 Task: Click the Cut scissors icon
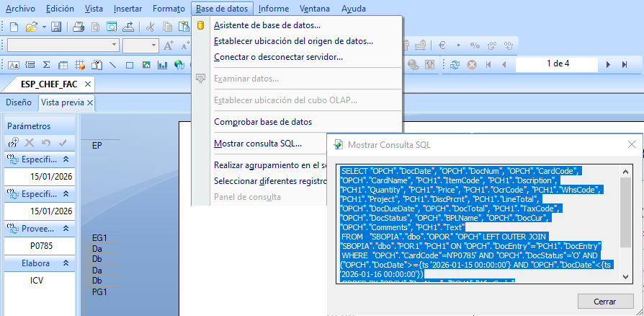(x=150, y=27)
